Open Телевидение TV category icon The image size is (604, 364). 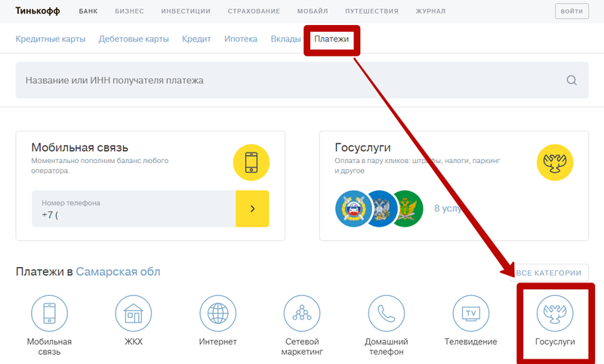tap(470, 313)
